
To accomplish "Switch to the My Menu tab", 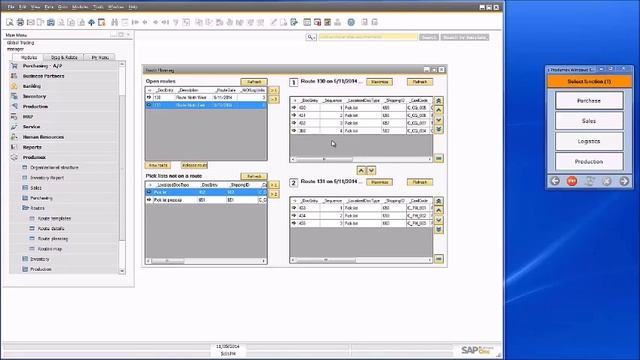I will tap(100, 58).
